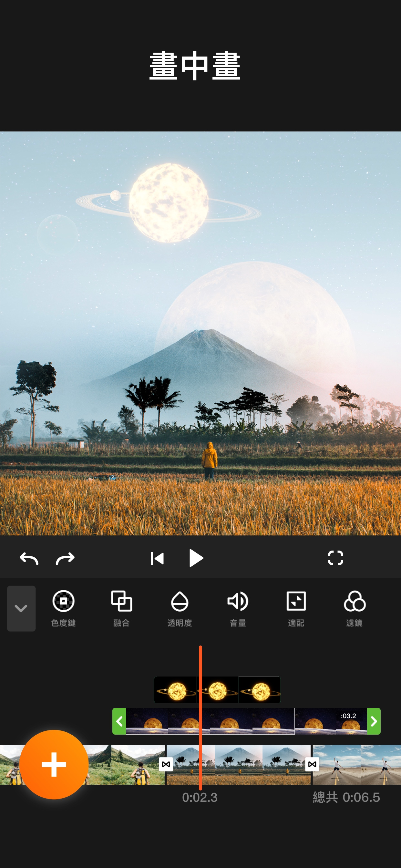Click the :03.2 clip duration label
Viewport: 401px width, 868px height.
pos(348,716)
